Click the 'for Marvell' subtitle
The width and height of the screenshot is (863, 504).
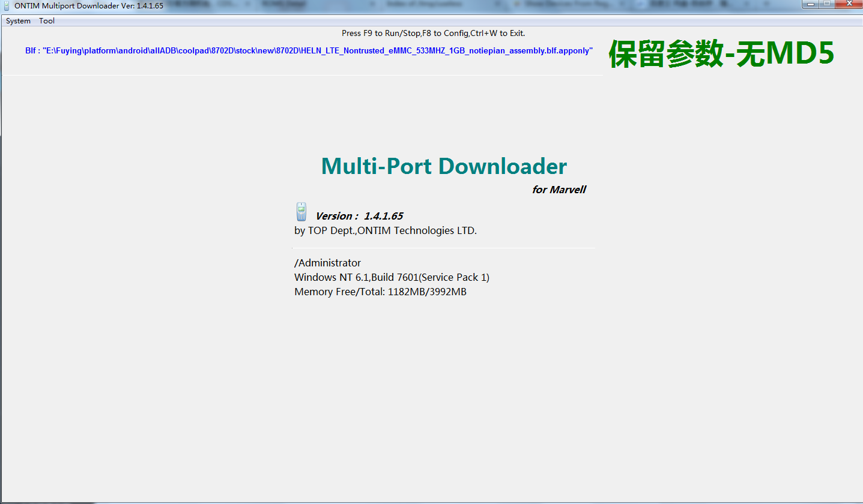click(x=559, y=190)
